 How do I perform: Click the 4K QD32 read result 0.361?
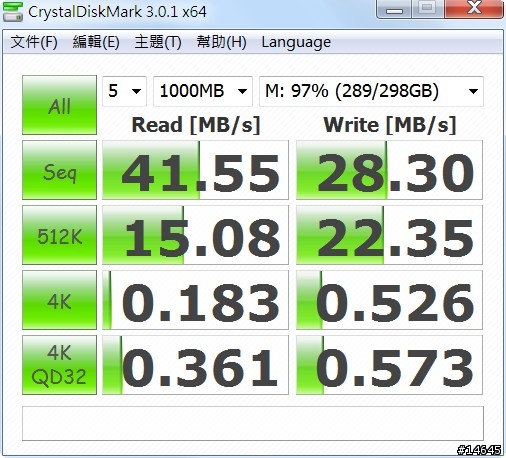point(195,365)
